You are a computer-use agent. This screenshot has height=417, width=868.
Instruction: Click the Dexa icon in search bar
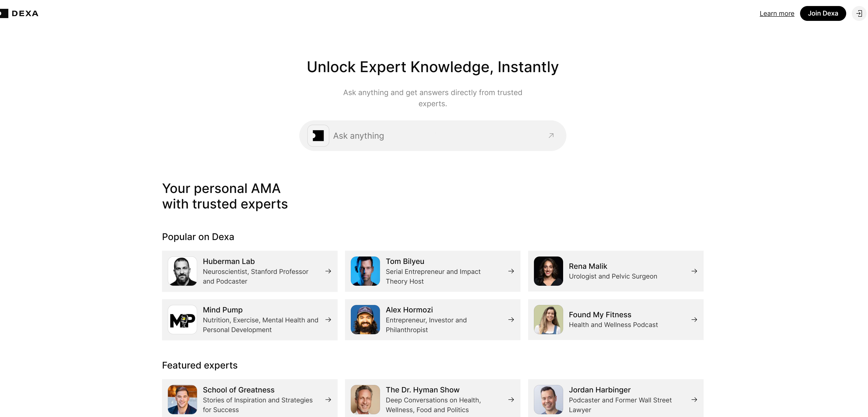[x=318, y=135]
